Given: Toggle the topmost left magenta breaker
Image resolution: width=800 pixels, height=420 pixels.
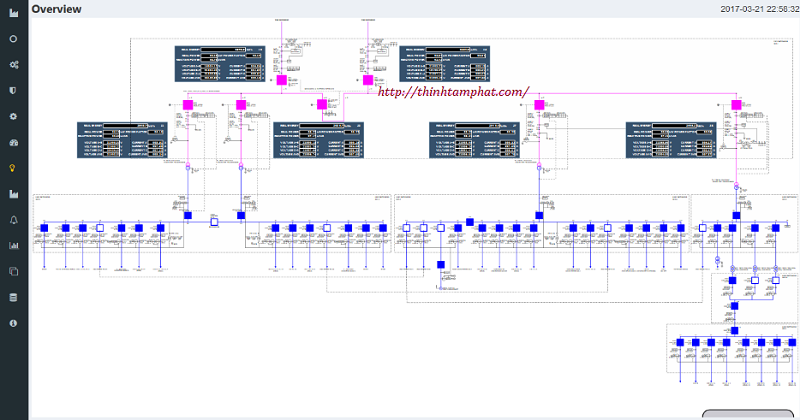Looking at the screenshot, I should tap(282, 79).
